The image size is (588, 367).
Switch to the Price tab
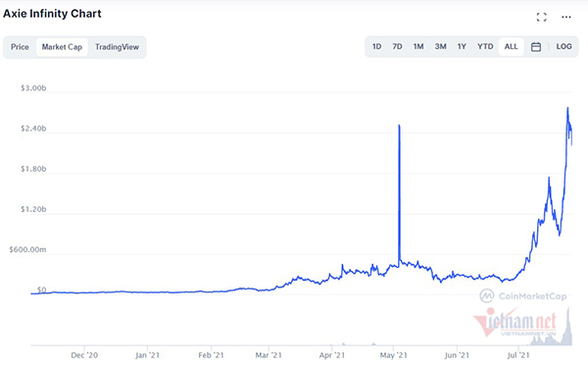20,47
